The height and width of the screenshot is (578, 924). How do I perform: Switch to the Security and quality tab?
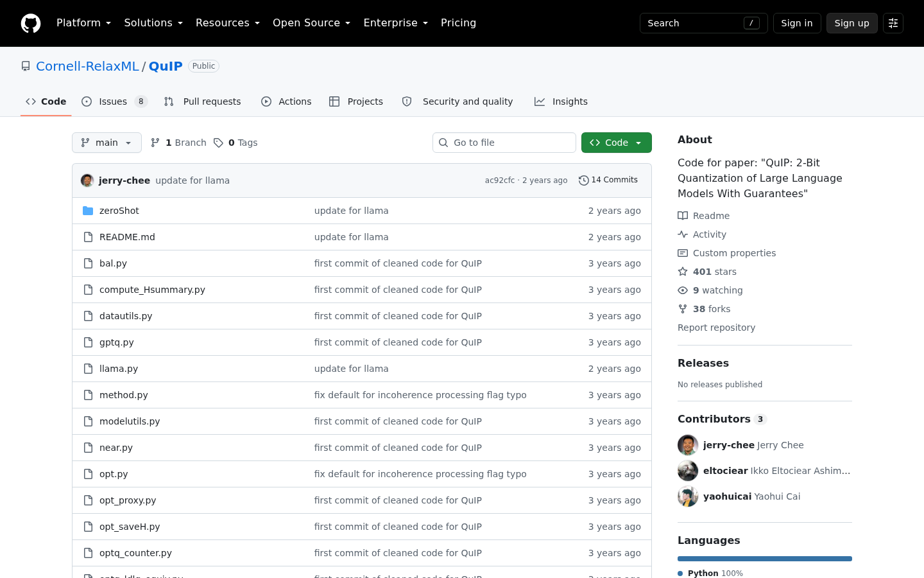458,101
